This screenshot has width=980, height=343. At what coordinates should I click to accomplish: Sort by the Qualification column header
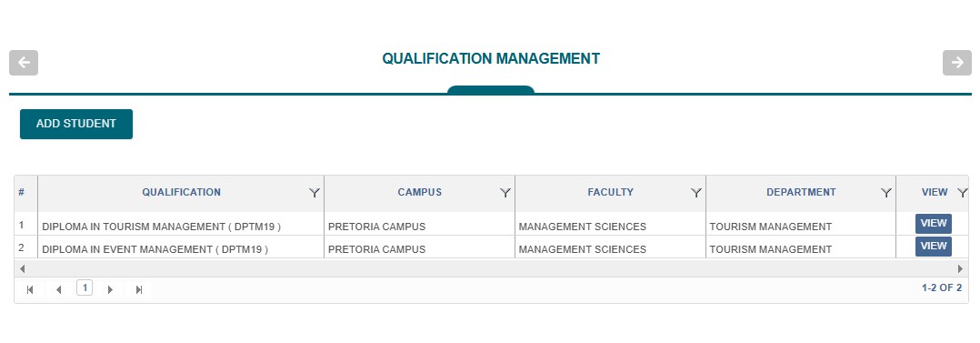[181, 193]
